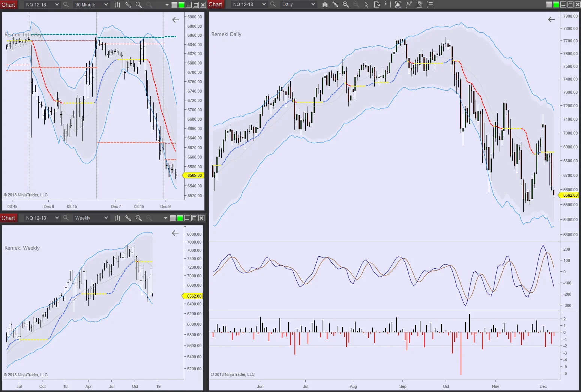581x392 pixels.
Task: Search instrument in 30 Minute chart toolbar
Action: click(x=66, y=5)
